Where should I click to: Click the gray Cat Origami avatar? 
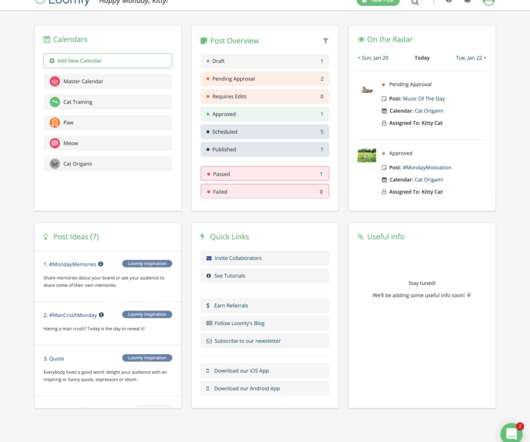[55, 164]
